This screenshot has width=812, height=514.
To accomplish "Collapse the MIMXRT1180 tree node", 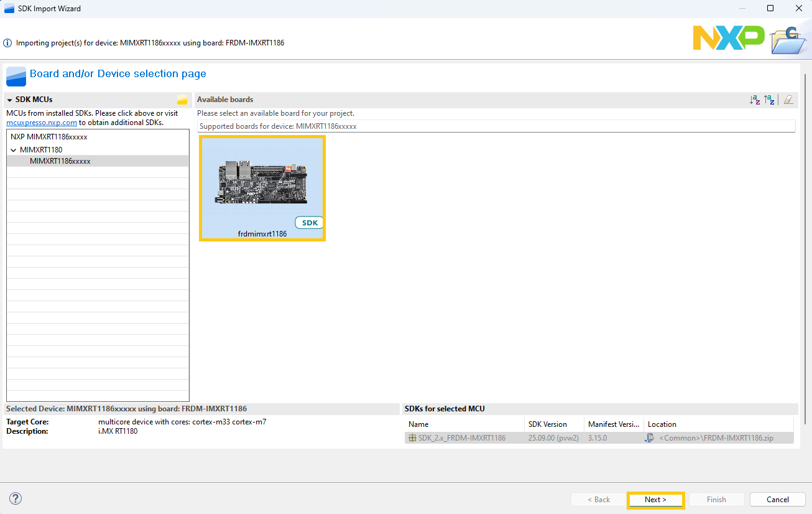I will (x=14, y=150).
